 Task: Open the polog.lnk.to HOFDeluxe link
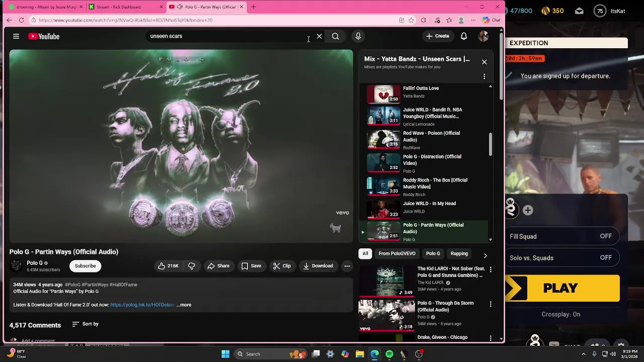tap(142, 305)
